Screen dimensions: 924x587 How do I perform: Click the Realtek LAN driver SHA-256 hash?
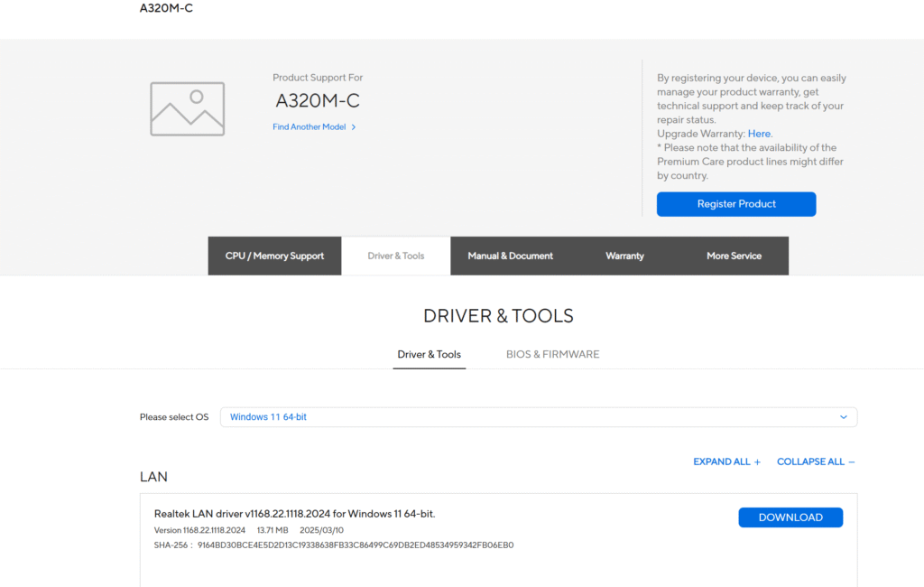click(x=356, y=545)
